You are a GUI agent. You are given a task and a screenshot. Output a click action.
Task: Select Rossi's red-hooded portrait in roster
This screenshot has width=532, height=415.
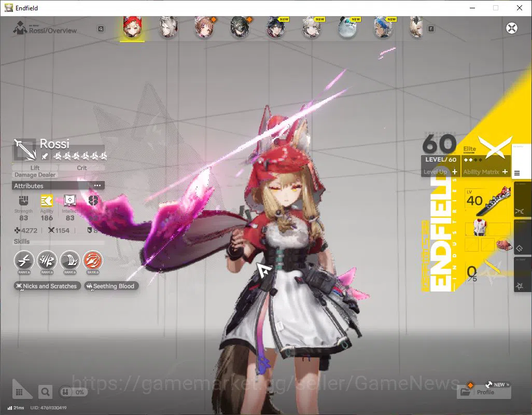[x=132, y=27]
